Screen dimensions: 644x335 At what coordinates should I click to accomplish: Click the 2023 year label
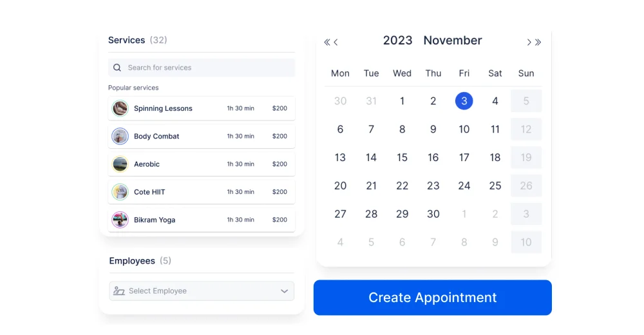pos(397,41)
